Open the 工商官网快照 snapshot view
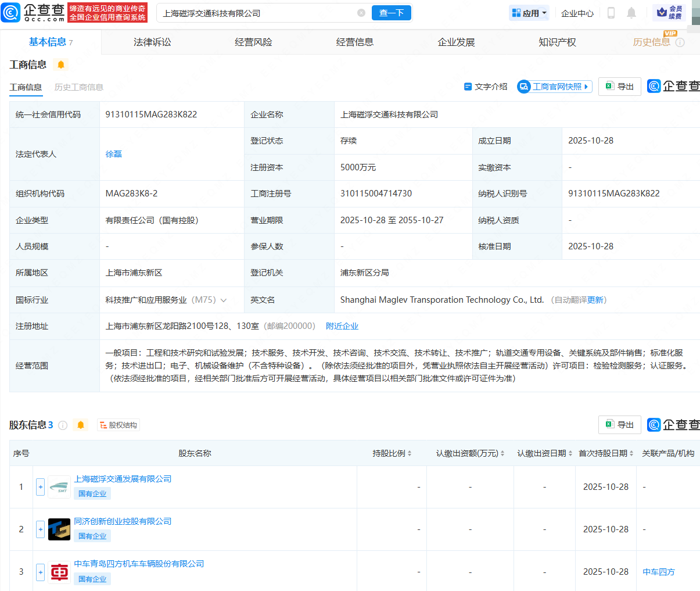700x591 pixels. (x=554, y=86)
